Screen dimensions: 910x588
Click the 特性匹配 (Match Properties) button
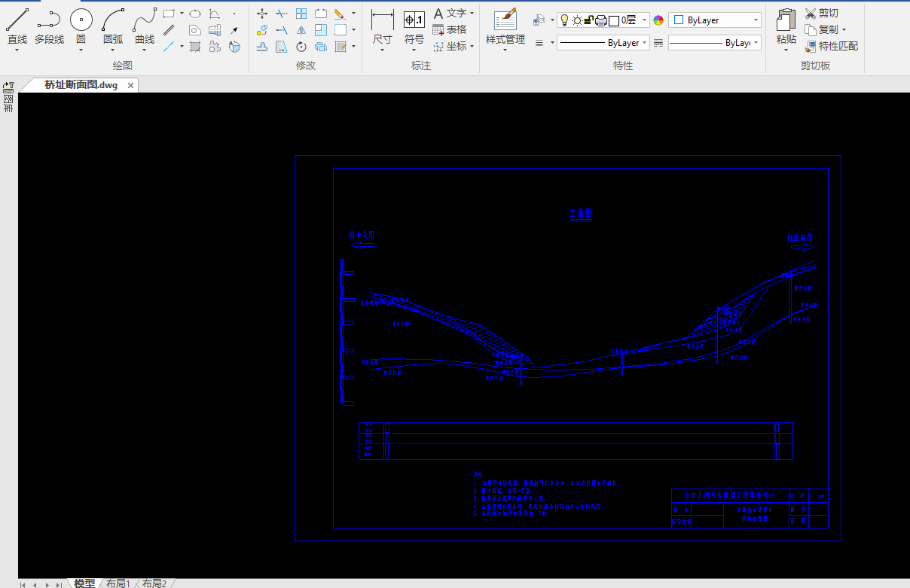(832, 46)
